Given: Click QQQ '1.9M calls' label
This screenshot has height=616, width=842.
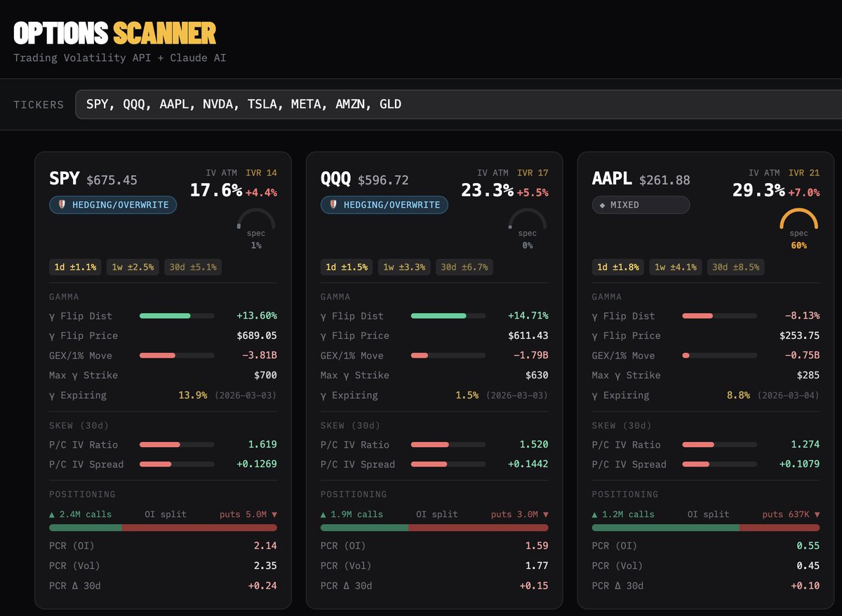Looking at the screenshot, I should tap(352, 514).
